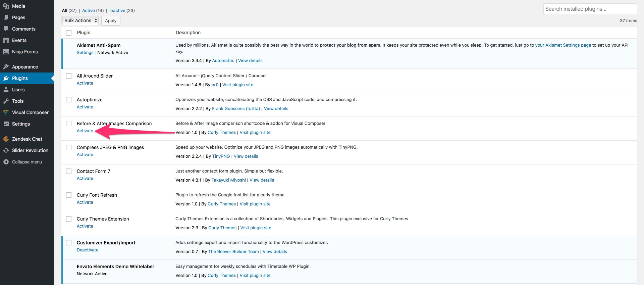Visit plugin site for All Around Slider
Screen dimensions: 644x285
coord(238,85)
